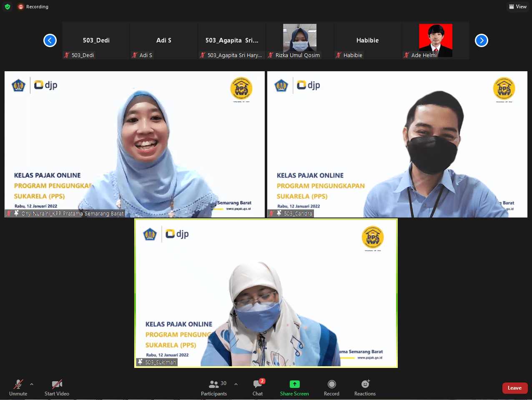Open the Participants panel

coord(214,387)
